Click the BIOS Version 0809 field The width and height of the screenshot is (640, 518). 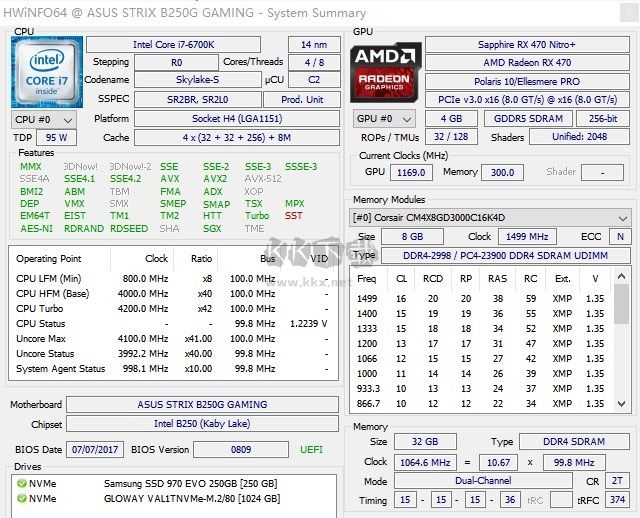tap(241, 450)
